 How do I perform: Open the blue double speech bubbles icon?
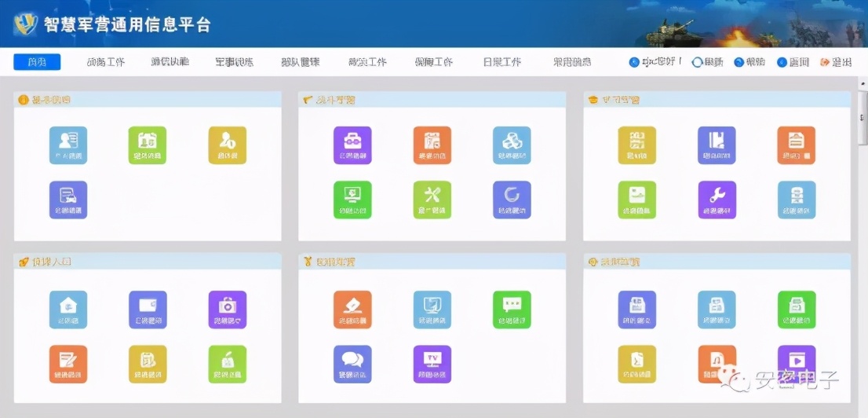pos(352,364)
